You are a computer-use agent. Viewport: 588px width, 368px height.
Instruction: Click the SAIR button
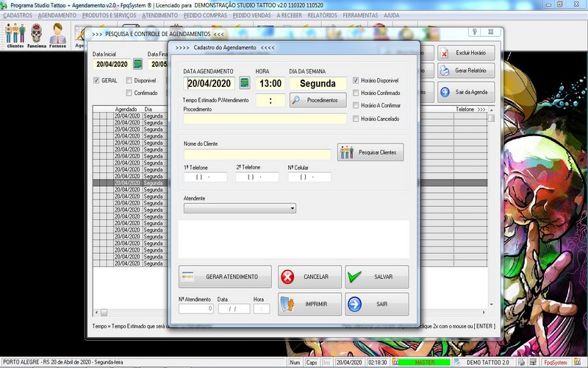click(377, 304)
